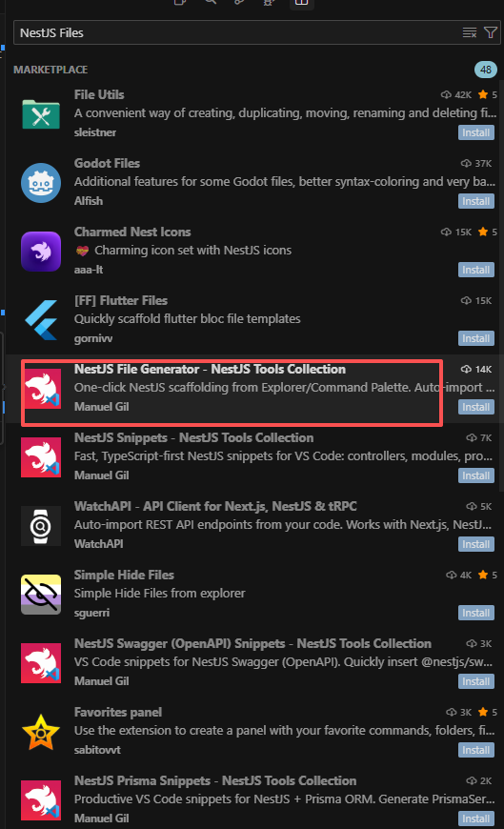The image size is (504, 829).
Task: Click the File Utils rating star
Action: (483, 94)
